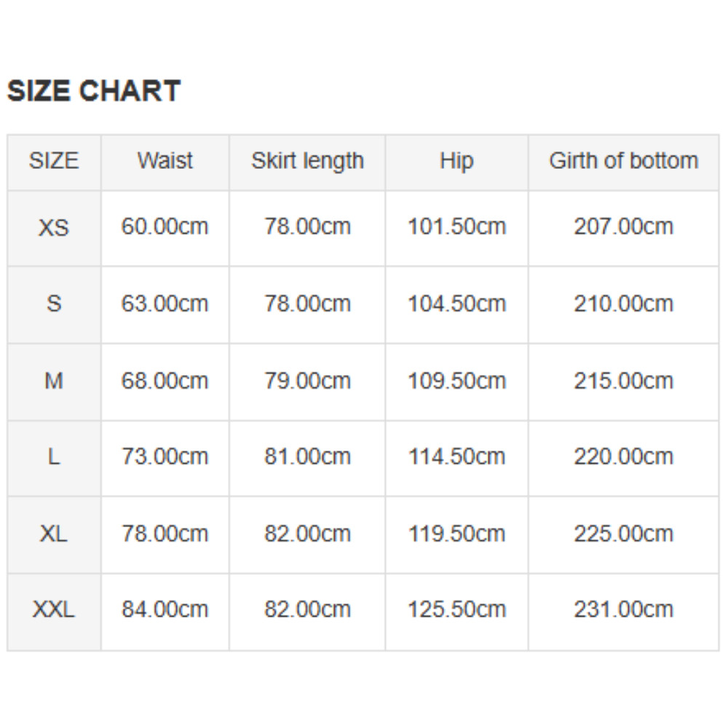Select the 79.00cm skirt length cell
Viewport: 728px width, 728px height.
tap(307, 381)
